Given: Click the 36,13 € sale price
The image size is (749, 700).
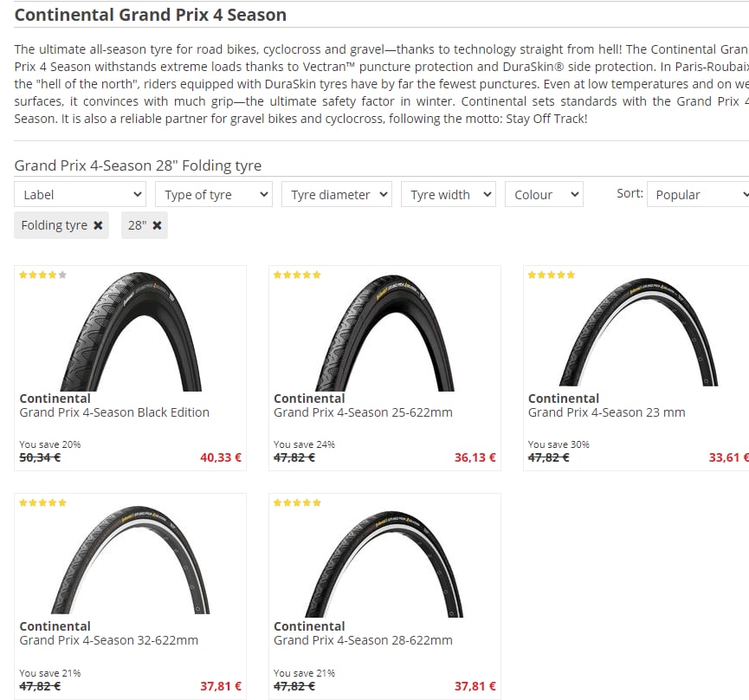Looking at the screenshot, I should [475, 457].
